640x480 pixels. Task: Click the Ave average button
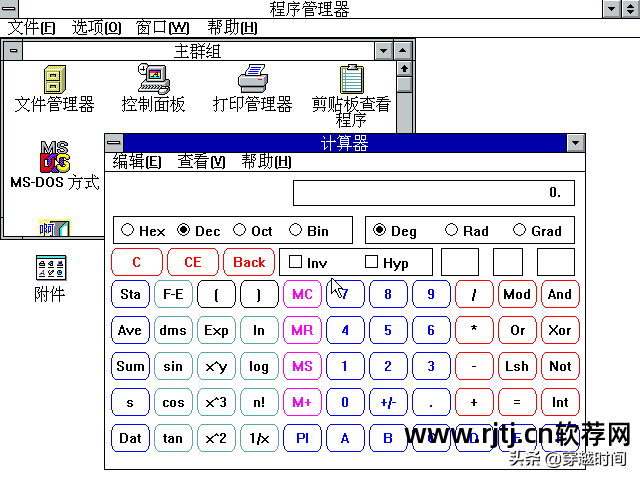[x=130, y=330]
